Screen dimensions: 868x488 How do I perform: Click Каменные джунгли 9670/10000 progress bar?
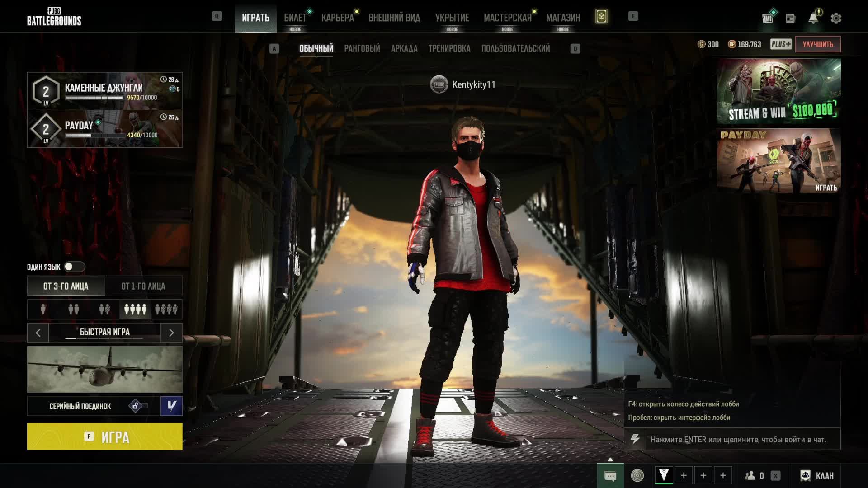coord(94,98)
